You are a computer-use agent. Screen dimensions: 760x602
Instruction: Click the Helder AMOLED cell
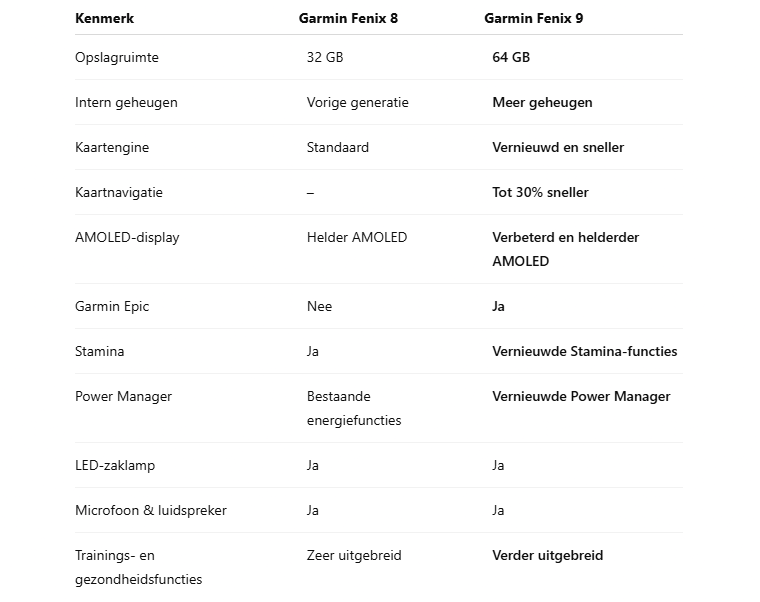click(357, 238)
